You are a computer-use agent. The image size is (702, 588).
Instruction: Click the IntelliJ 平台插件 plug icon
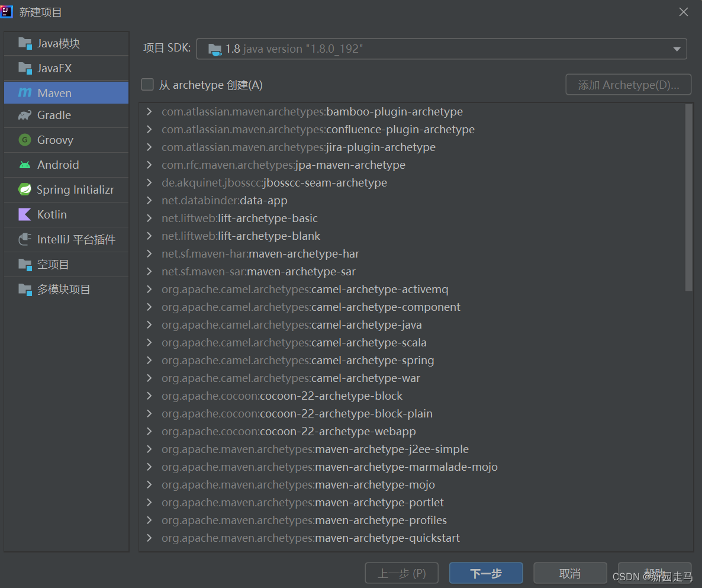(25, 239)
